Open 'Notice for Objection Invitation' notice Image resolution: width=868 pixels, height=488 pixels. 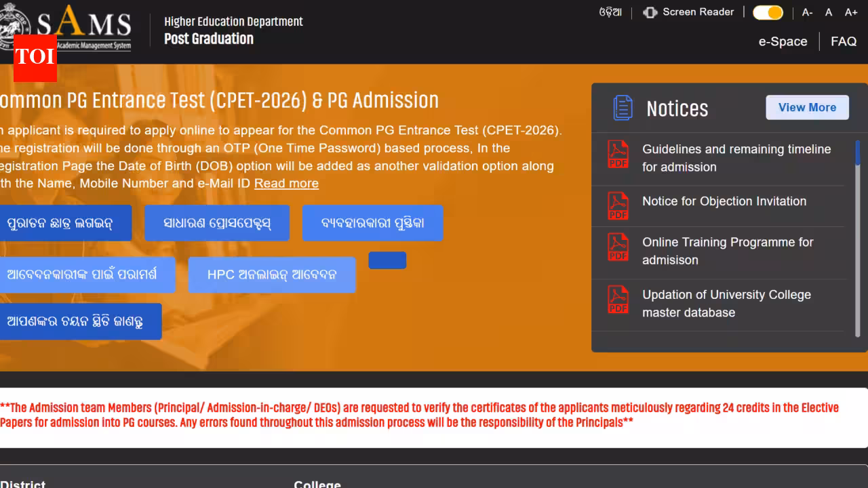click(724, 201)
